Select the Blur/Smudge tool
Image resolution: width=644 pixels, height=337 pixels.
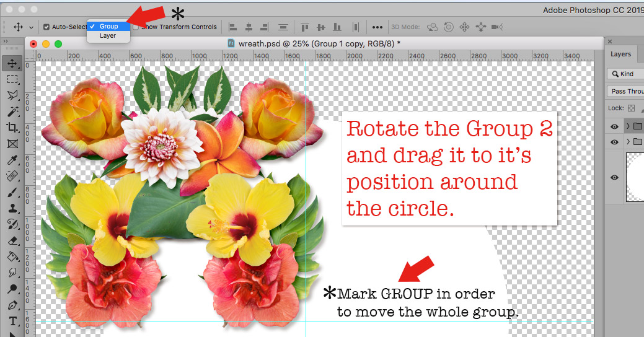12,273
